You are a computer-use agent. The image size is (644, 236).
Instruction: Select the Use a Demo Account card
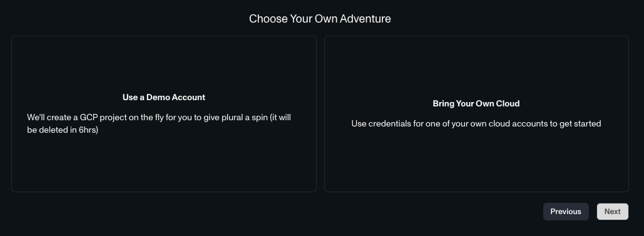tap(164, 113)
